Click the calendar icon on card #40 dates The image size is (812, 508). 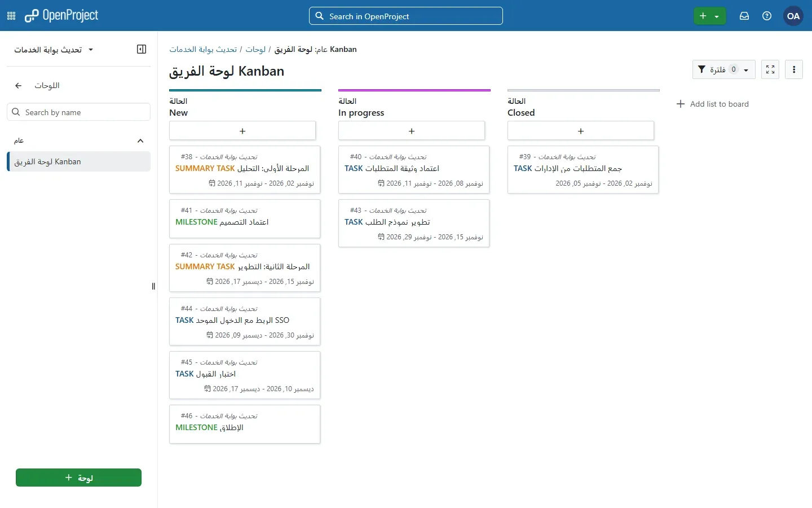point(381,183)
